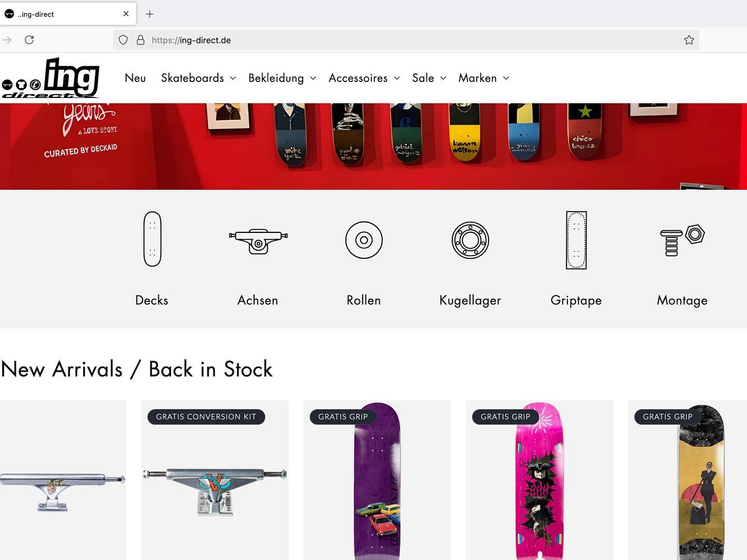Open the pink skateboard deck product
The height and width of the screenshot is (560, 747).
[x=539, y=480]
